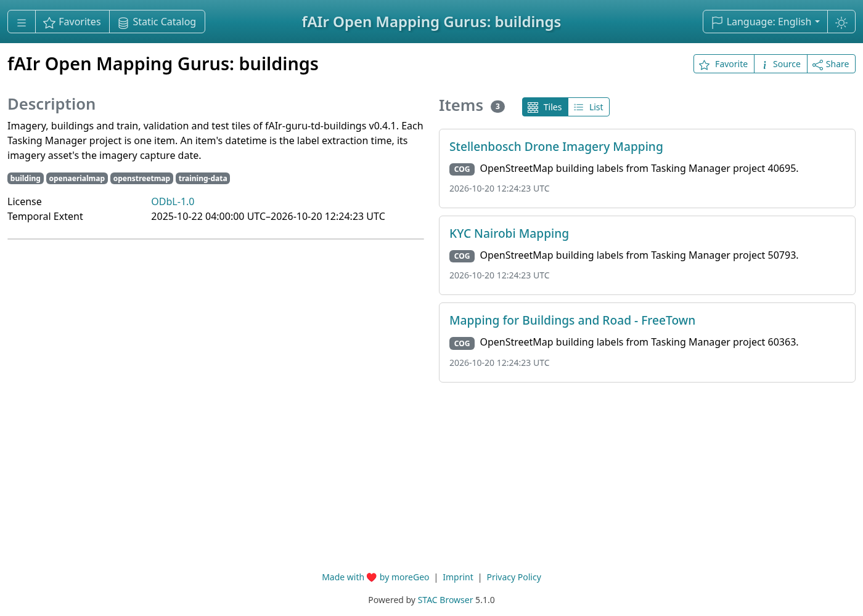Select the building keyword tag
This screenshot has height=616, width=863.
click(x=25, y=179)
